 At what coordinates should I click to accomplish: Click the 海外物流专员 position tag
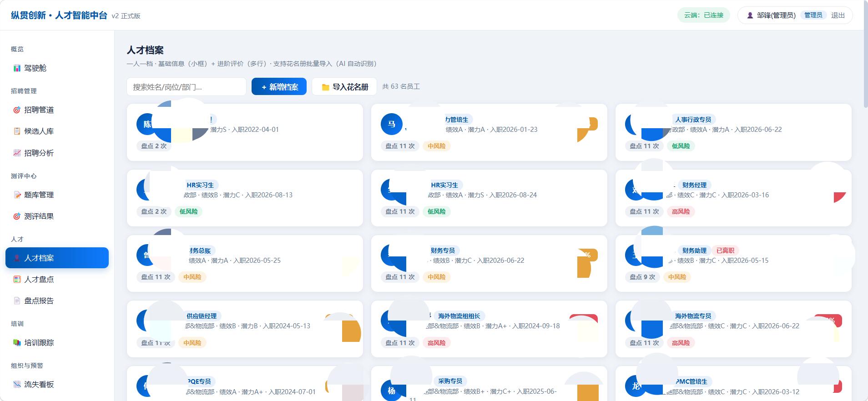(x=693, y=316)
